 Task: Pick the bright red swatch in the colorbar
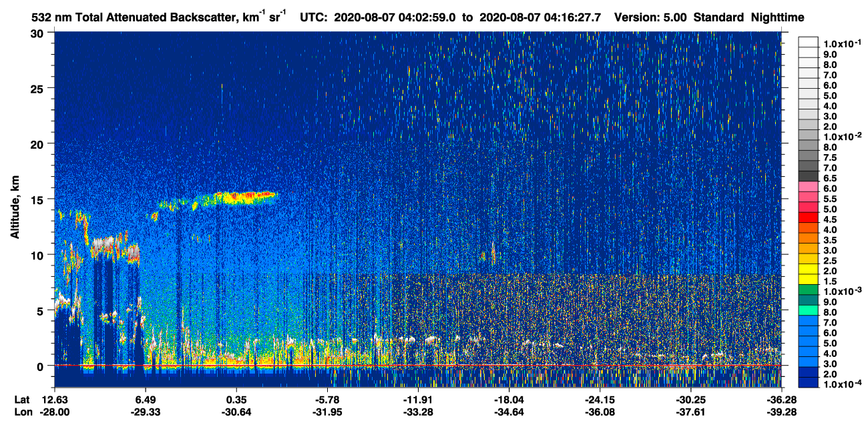click(x=809, y=217)
